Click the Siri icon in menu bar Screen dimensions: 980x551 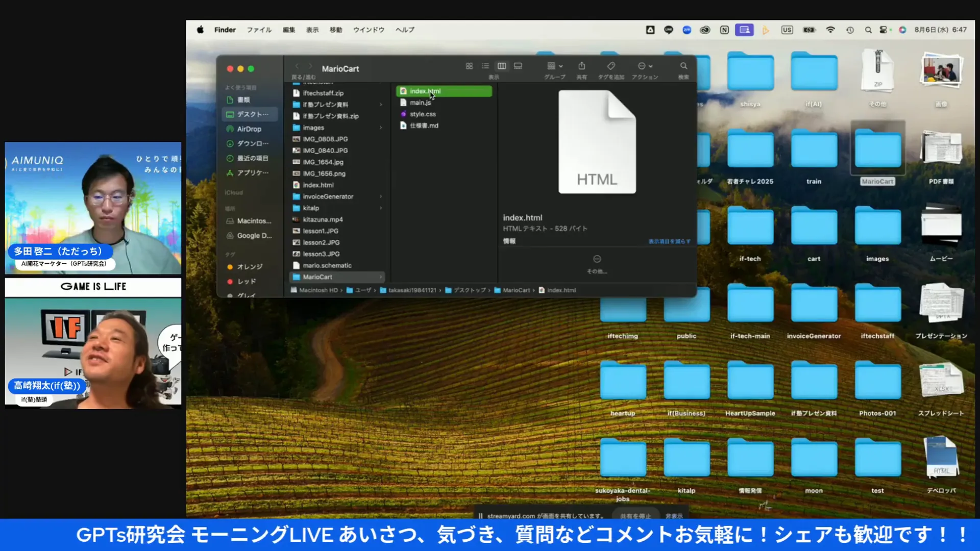coord(902,30)
